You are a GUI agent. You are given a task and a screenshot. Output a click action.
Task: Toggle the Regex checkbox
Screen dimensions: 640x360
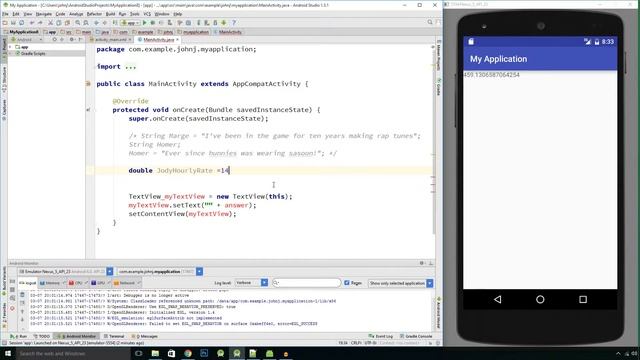pos(347,282)
